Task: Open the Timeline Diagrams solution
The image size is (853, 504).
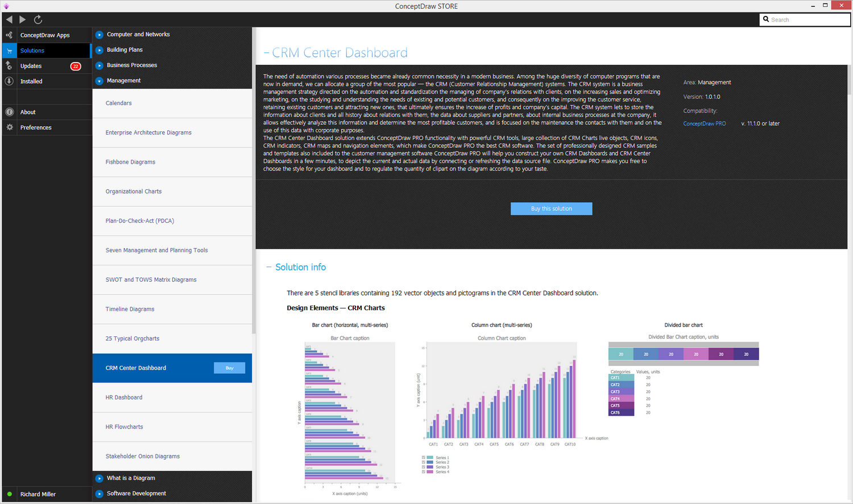Action: click(x=172, y=310)
